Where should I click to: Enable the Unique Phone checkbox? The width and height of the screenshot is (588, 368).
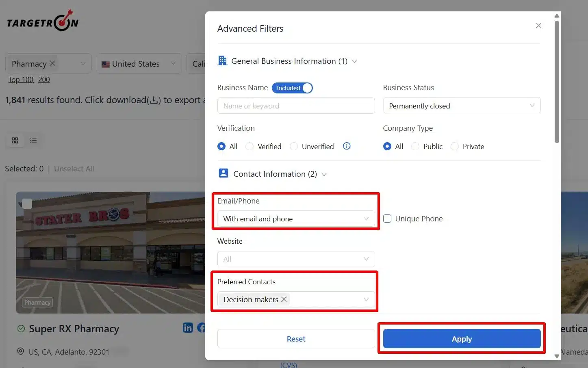(x=387, y=219)
